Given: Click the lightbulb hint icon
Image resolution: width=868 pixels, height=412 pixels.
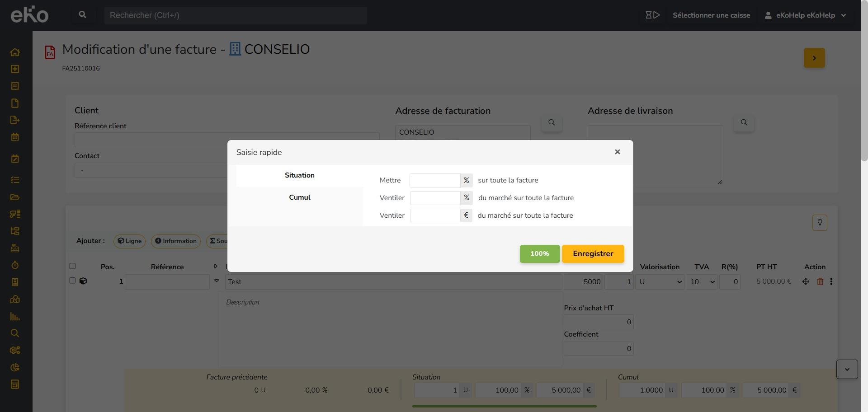Looking at the screenshot, I should point(820,223).
